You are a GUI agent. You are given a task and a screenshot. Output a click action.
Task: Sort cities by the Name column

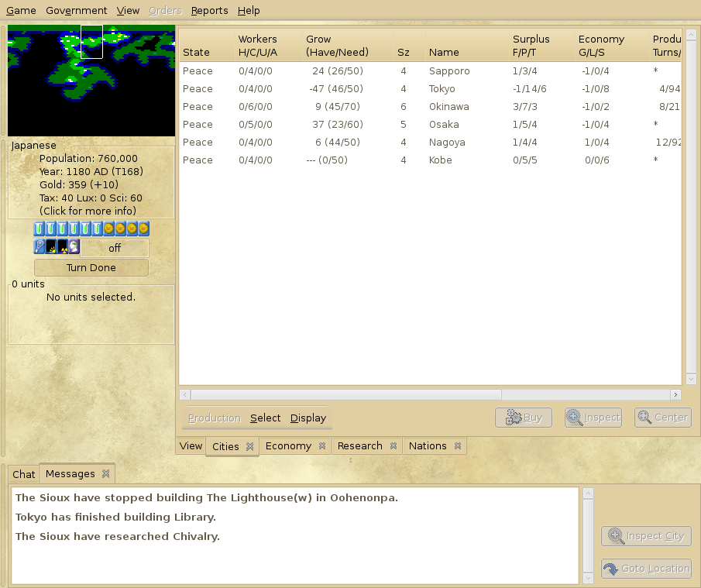click(x=467, y=46)
